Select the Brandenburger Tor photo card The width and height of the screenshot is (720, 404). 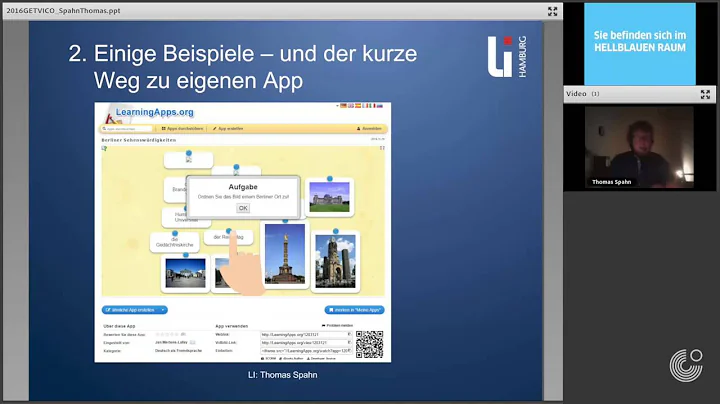186,273
